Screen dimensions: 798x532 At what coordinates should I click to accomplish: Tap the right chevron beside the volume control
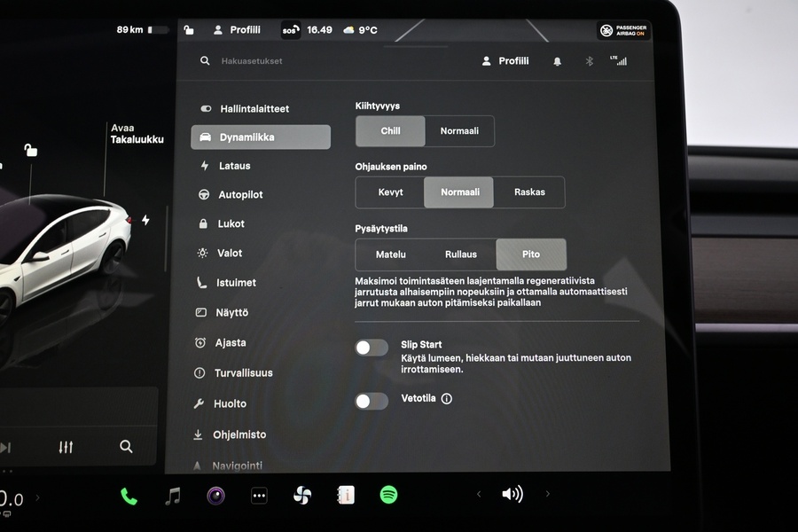click(548, 494)
